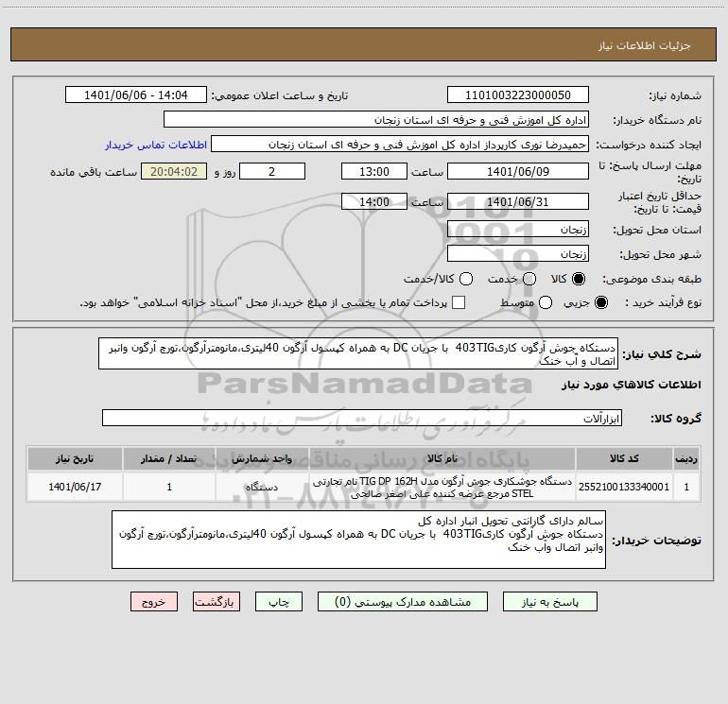This screenshot has width=728, height=704.
Task: Click the واحد شمارش column header
Action: coord(262,458)
